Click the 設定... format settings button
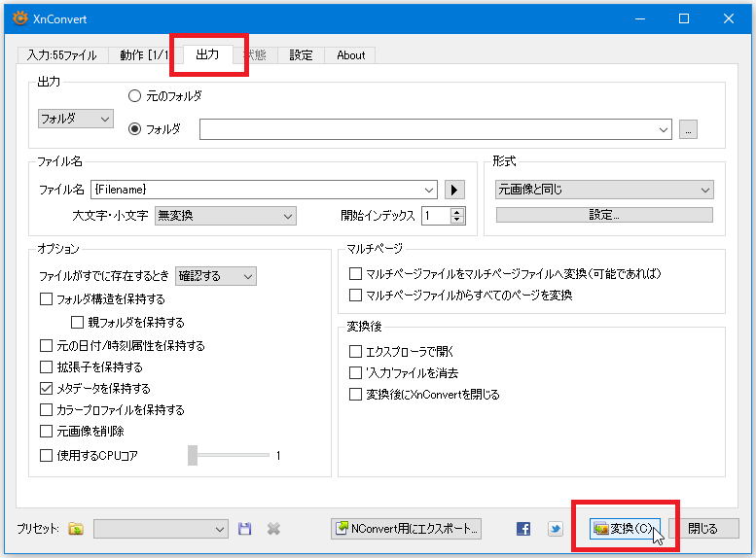 tap(604, 215)
